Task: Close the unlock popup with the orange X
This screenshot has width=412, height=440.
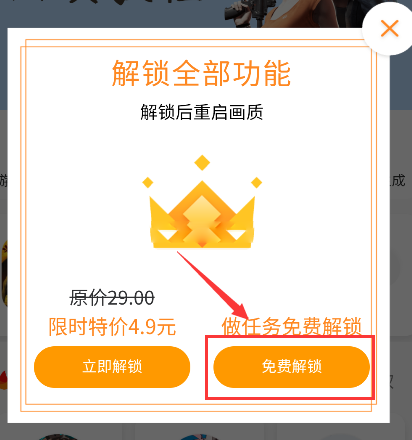Action: (x=389, y=28)
